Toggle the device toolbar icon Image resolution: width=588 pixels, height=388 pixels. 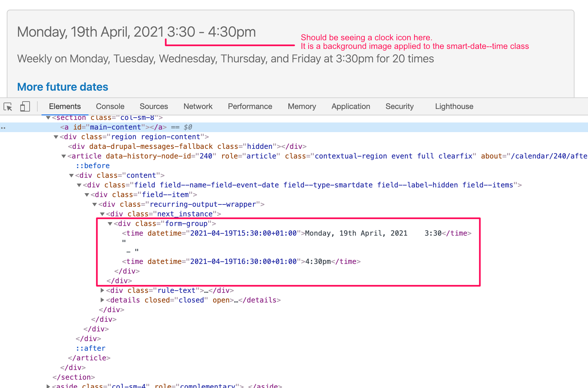pyautogui.click(x=25, y=107)
